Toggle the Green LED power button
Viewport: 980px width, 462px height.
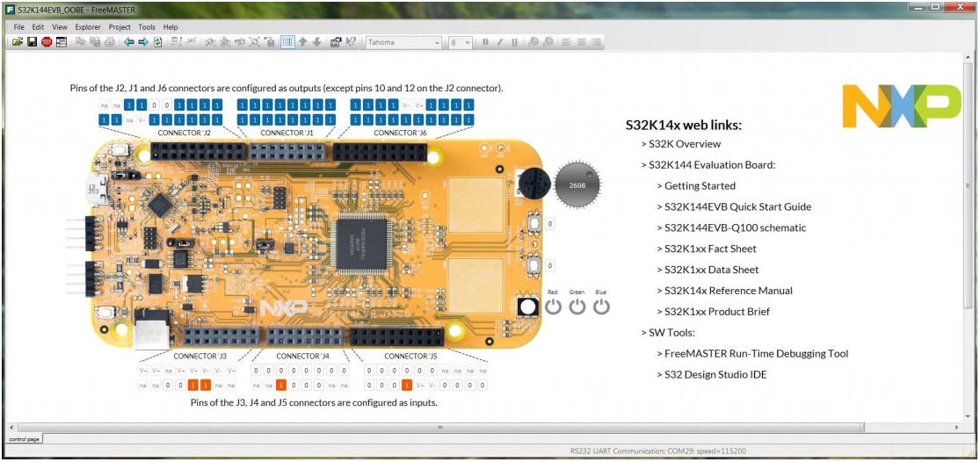(577, 307)
